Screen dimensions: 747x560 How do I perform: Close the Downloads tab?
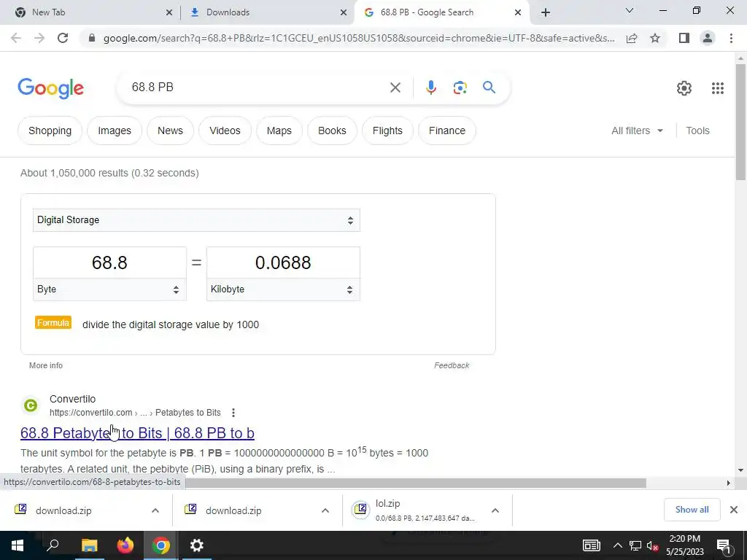[344, 12]
